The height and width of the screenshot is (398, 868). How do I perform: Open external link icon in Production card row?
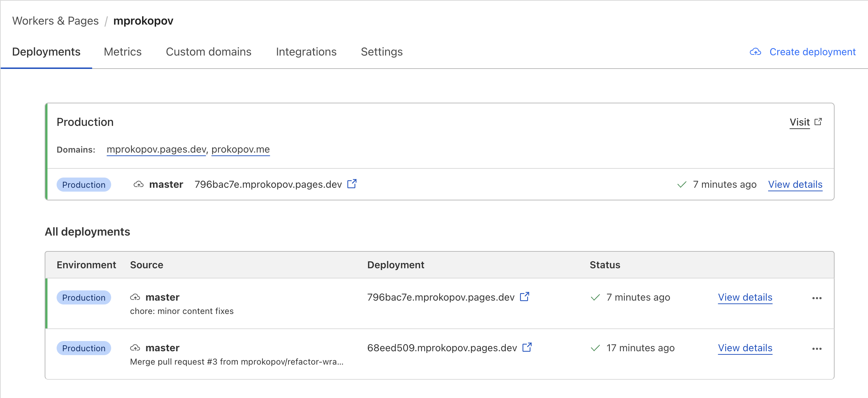352,184
